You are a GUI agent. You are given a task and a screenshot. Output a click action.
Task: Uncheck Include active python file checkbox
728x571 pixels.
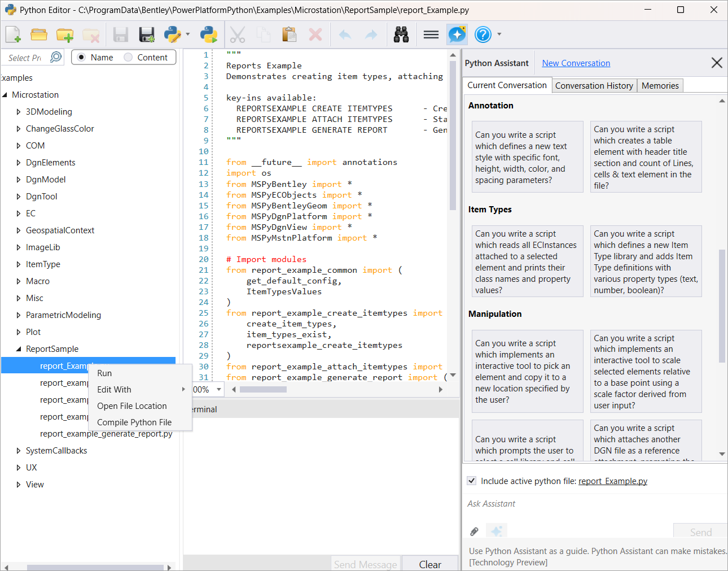pos(472,481)
